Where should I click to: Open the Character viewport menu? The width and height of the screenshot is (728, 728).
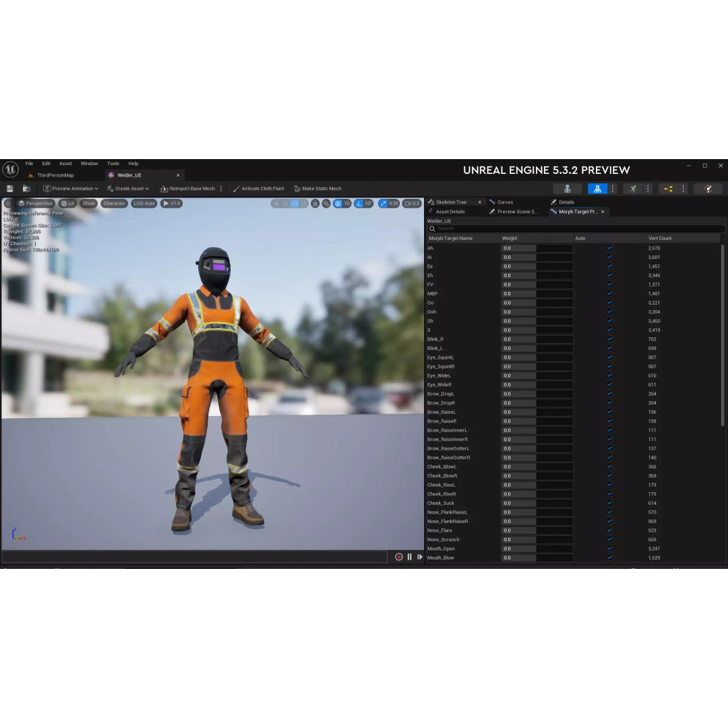tap(114, 204)
